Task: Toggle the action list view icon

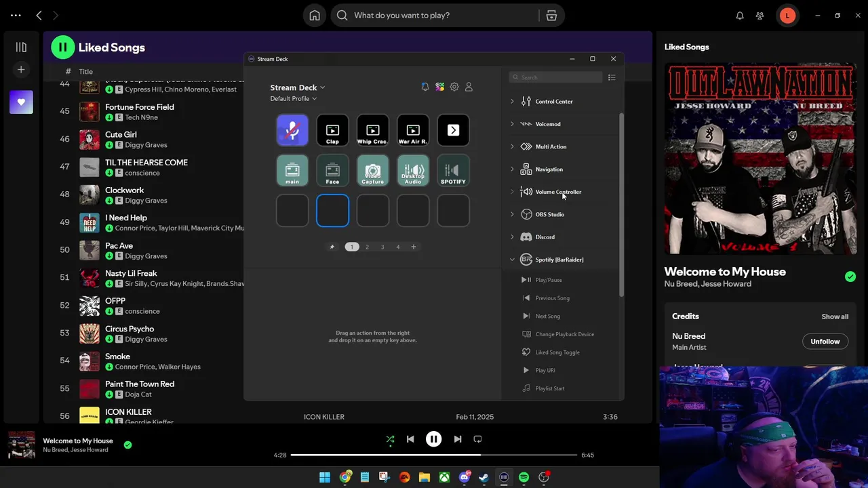Action: (612, 77)
